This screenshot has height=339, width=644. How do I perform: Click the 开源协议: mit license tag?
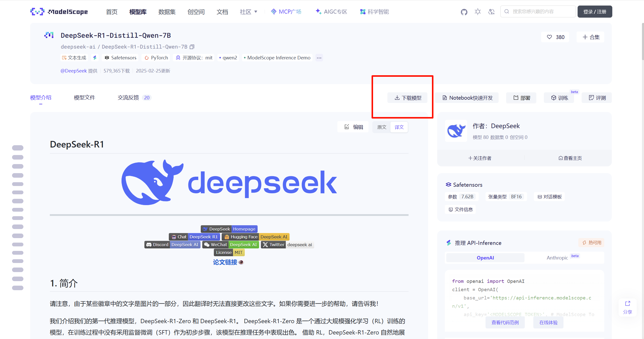(194, 58)
